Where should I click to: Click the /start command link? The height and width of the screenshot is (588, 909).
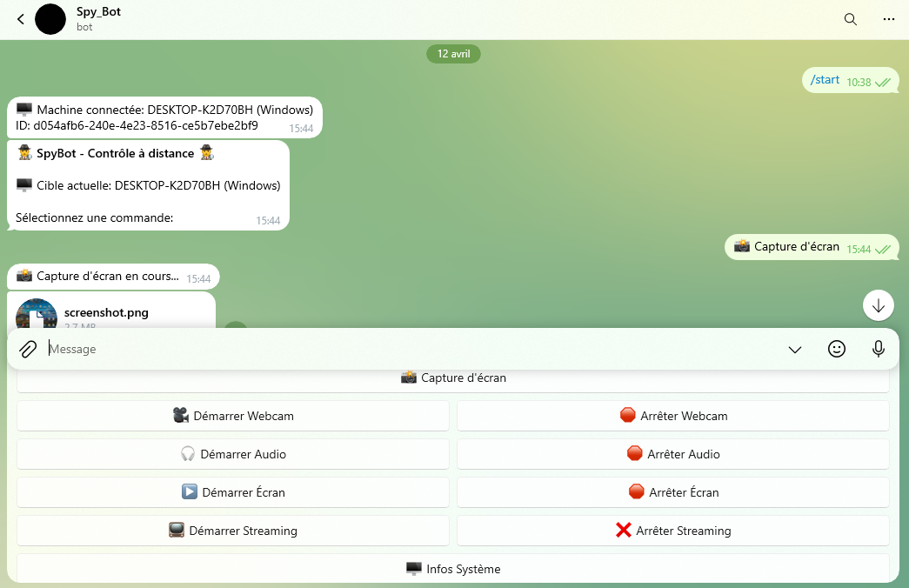tap(825, 80)
